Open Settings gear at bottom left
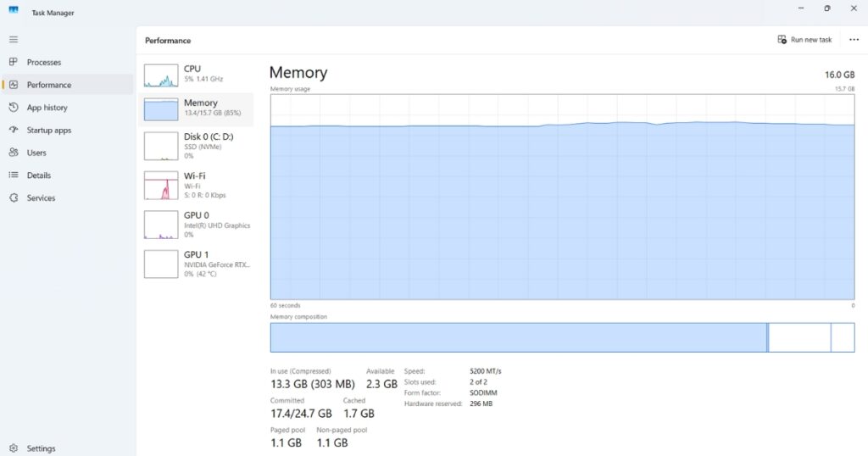Viewport: 868px width, 456px height. pos(13,448)
